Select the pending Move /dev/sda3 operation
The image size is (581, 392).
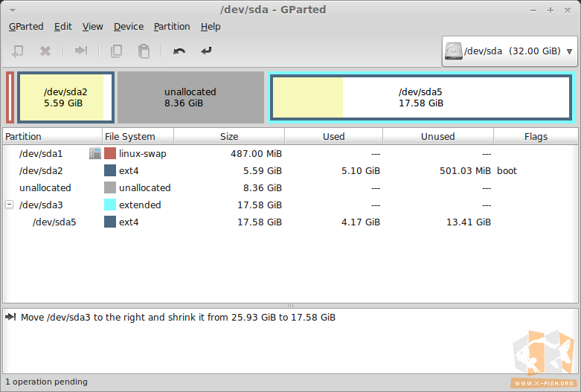pos(178,317)
